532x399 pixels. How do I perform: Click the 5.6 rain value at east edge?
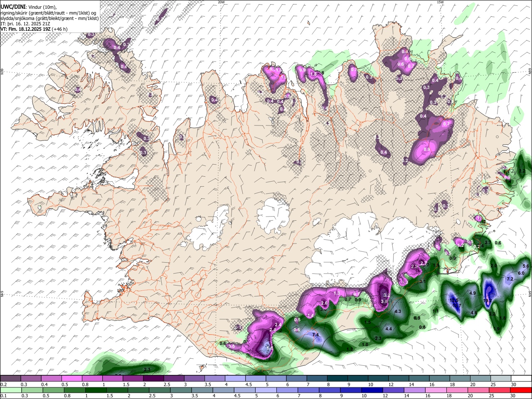click(525, 266)
